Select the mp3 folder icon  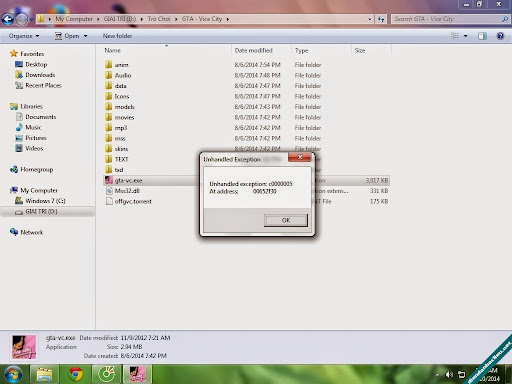109,128
